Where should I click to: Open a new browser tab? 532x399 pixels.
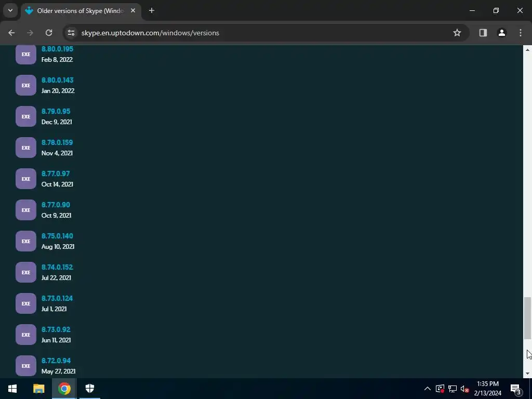[x=152, y=10]
